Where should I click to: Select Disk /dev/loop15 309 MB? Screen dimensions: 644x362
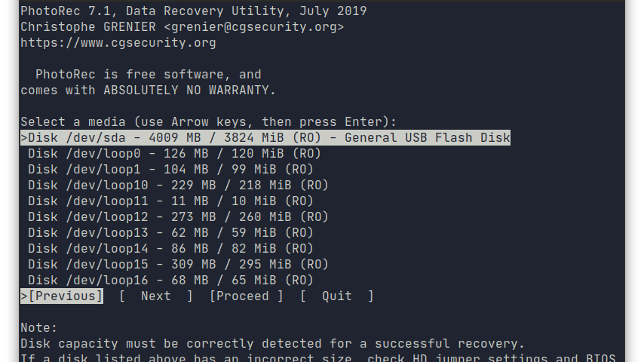pyautogui.click(x=178, y=265)
